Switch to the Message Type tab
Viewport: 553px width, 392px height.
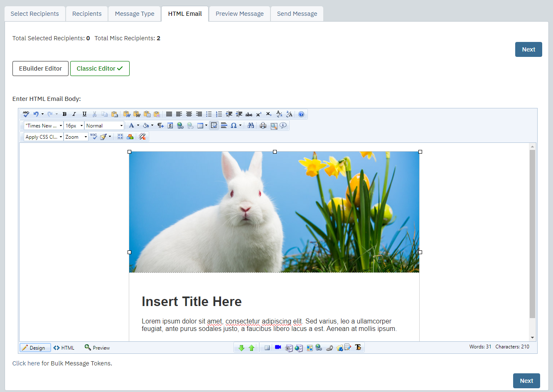pyautogui.click(x=135, y=14)
